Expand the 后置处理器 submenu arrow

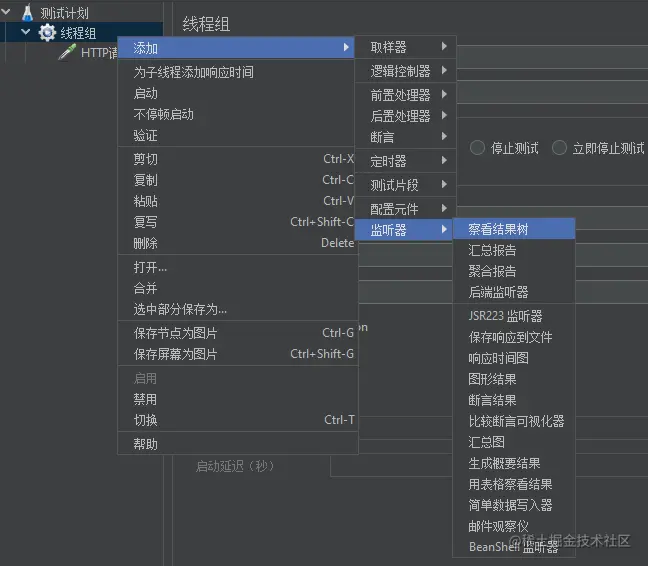pyautogui.click(x=444, y=115)
